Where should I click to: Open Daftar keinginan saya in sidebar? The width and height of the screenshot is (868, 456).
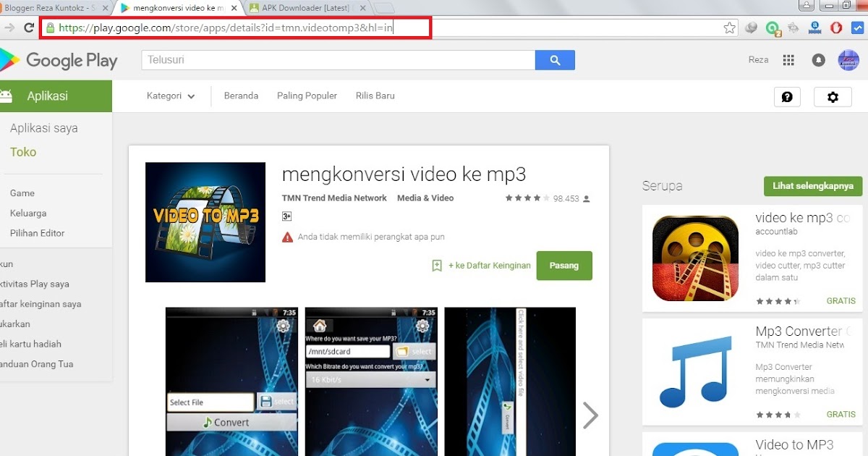[41, 304]
